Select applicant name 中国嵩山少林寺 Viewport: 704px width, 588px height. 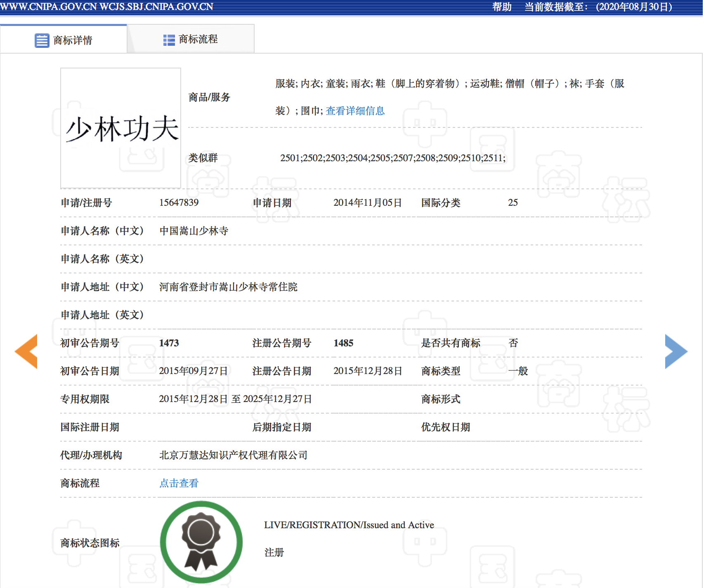tap(194, 231)
